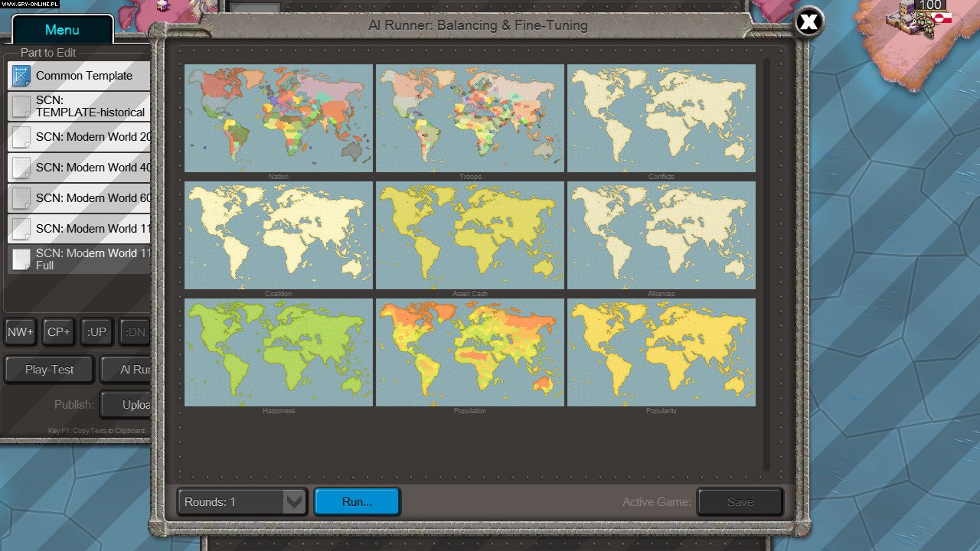Click the CP+ button

57,332
